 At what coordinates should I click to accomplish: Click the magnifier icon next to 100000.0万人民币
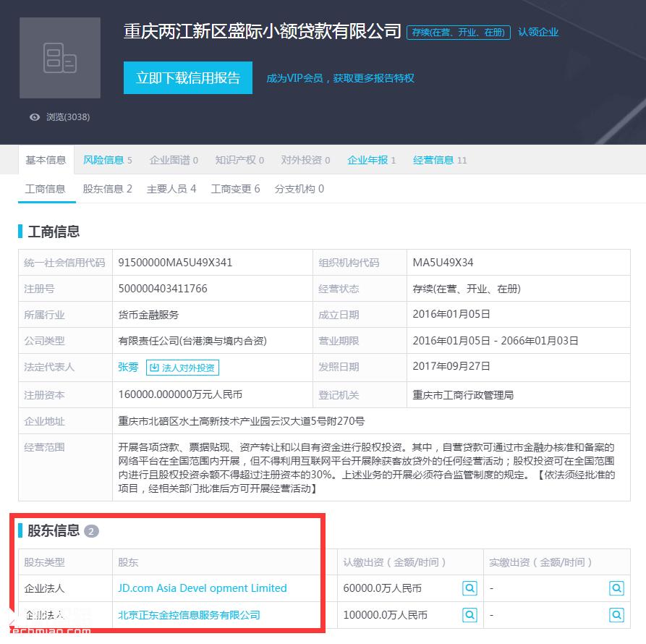point(470,615)
